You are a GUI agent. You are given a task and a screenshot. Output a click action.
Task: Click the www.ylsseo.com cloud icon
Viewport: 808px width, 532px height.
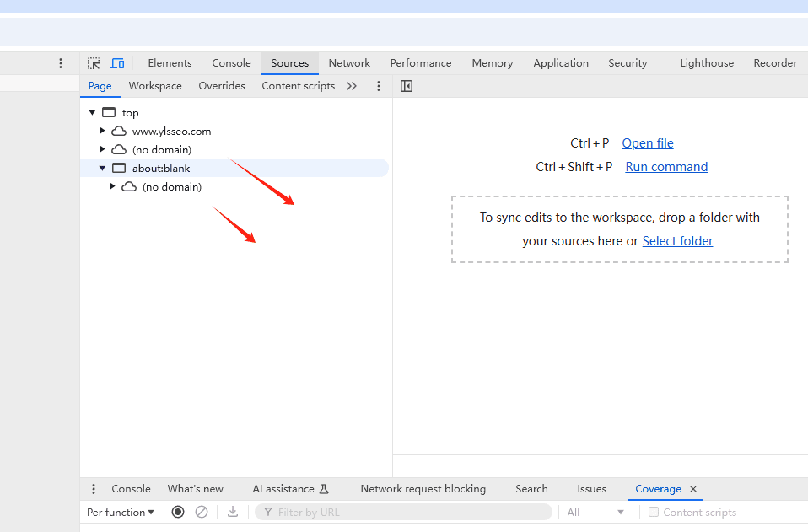pos(119,131)
